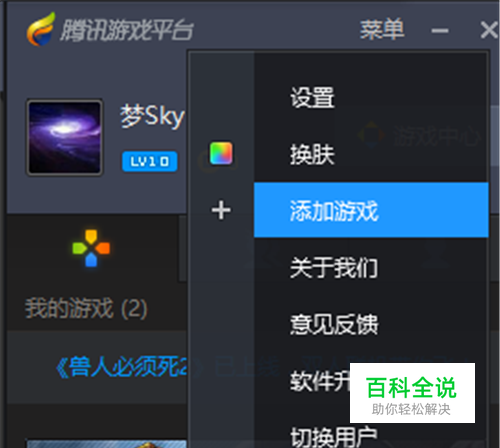Open the 我的游戏 (2) tab

tap(86, 309)
